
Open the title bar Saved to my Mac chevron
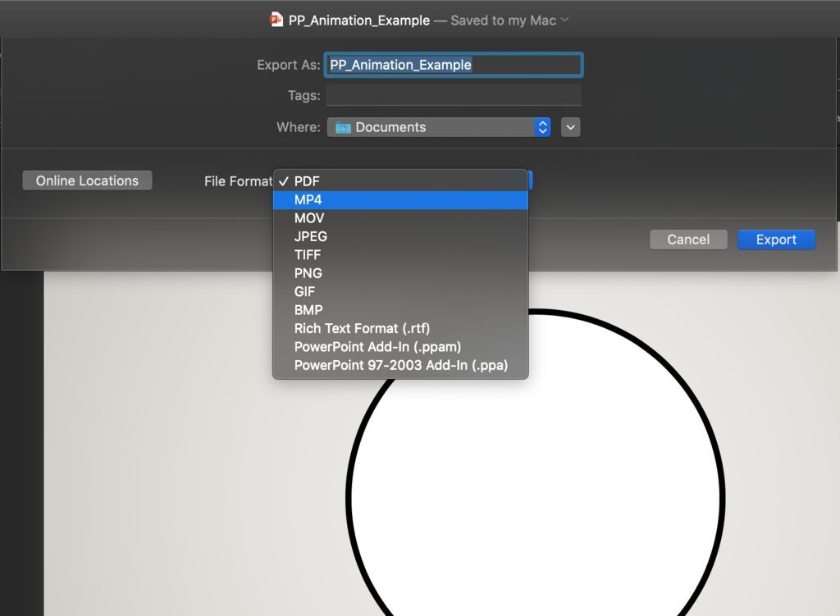pyautogui.click(x=564, y=20)
